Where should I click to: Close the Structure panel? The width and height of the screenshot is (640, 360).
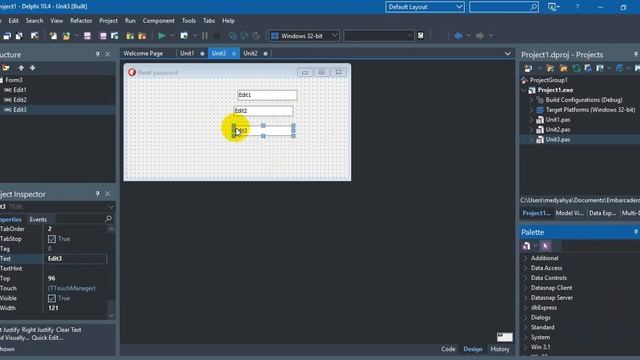pyautogui.click(x=107, y=54)
